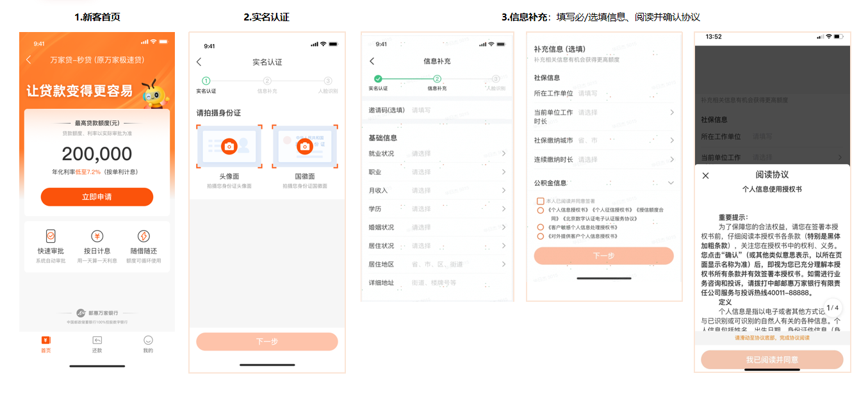Click the 所在工作单位 input in 补充信息 screen
The height and width of the screenshot is (396, 868).
click(604, 93)
